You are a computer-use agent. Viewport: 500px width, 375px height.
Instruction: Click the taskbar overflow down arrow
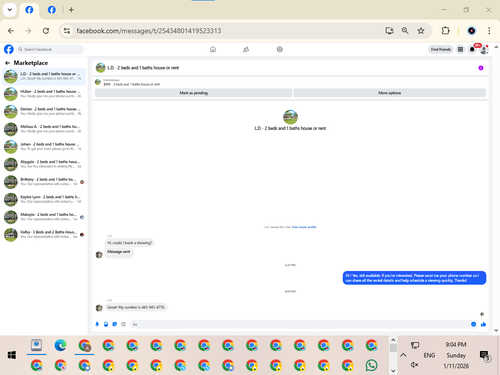pyautogui.click(x=393, y=371)
